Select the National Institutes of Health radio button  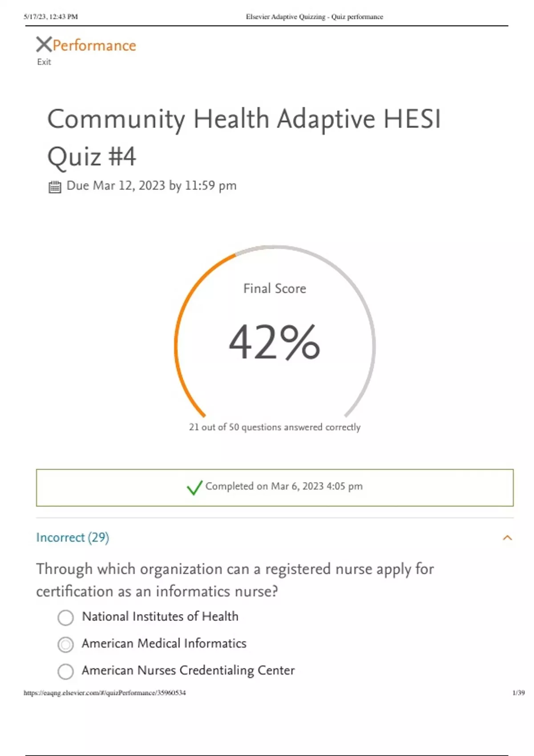pyautogui.click(x=65, y=617)
